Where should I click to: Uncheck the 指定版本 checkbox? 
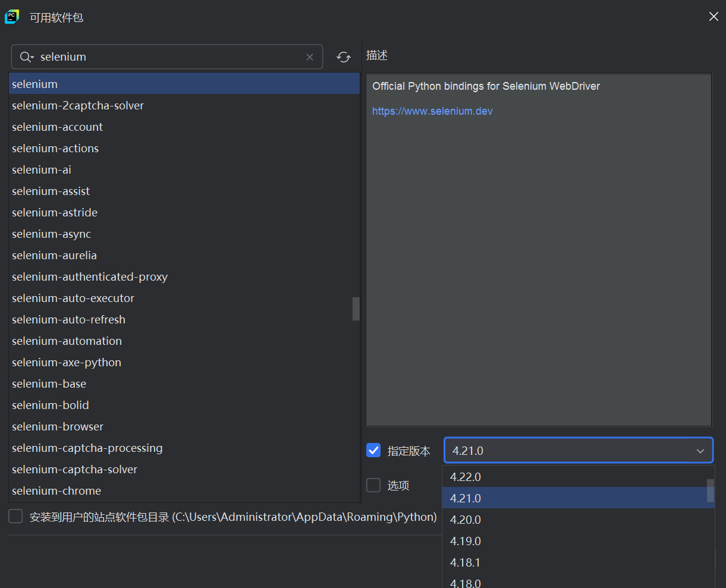(373, 451)
